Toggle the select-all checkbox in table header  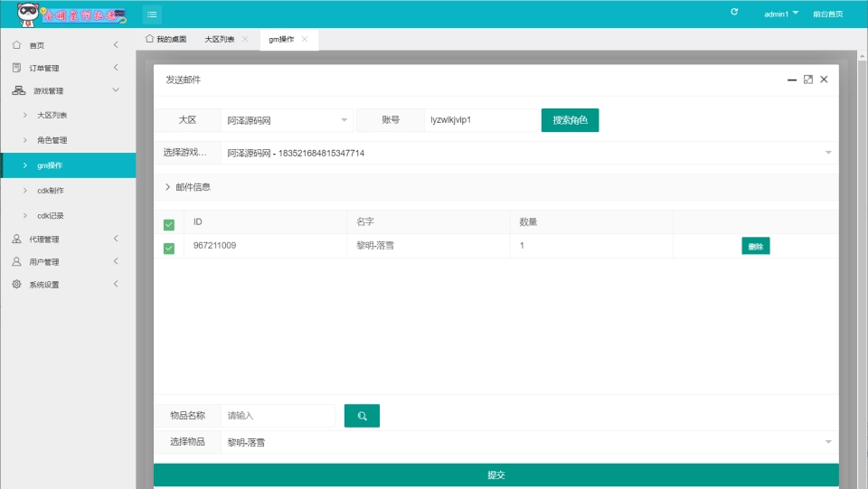pos(169,224)
